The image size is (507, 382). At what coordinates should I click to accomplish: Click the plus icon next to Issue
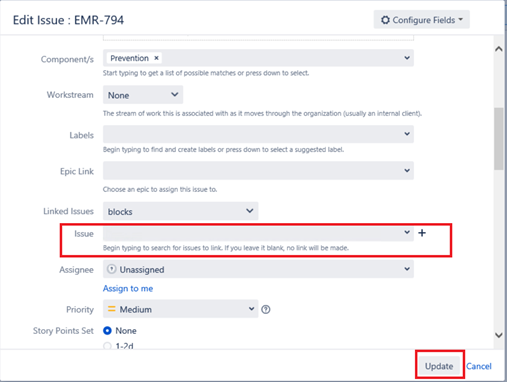(x=422, y=233)
